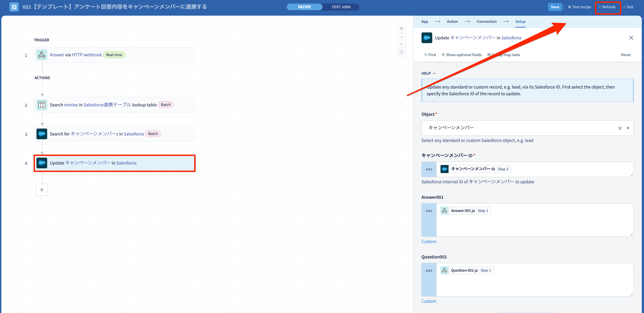Image resolution: width=644 pixels, height=313 pixels.
Task: Go to the Action step in the breadcrumb
Action: click(x=452, y=21)
